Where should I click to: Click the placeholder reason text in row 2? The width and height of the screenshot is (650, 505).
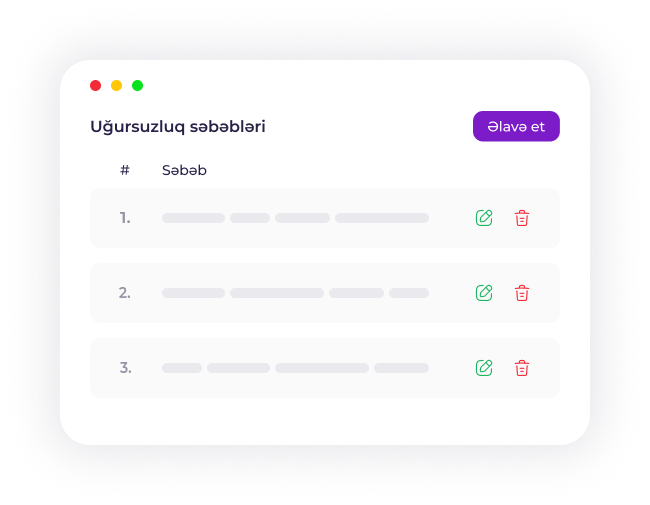click(x=295, y=293)
